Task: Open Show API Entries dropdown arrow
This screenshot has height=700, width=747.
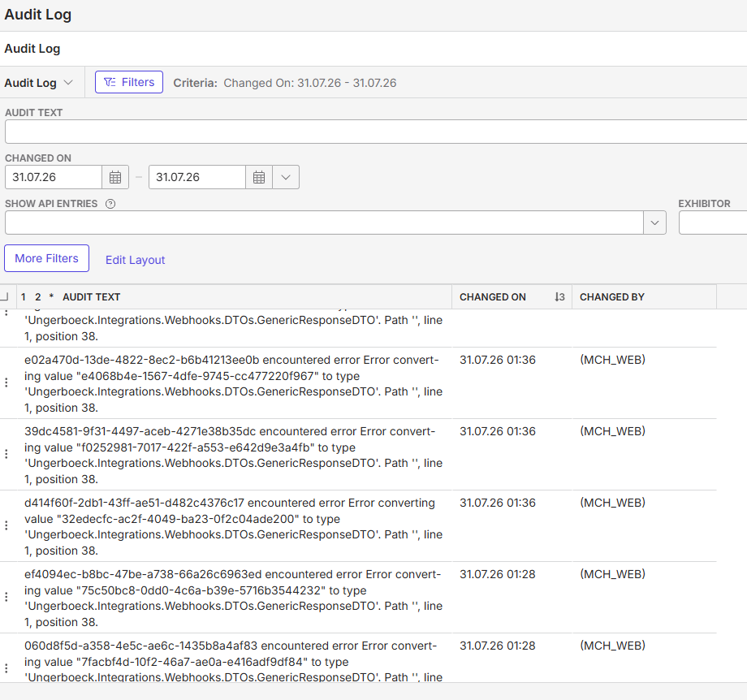Action: [654, 223]
